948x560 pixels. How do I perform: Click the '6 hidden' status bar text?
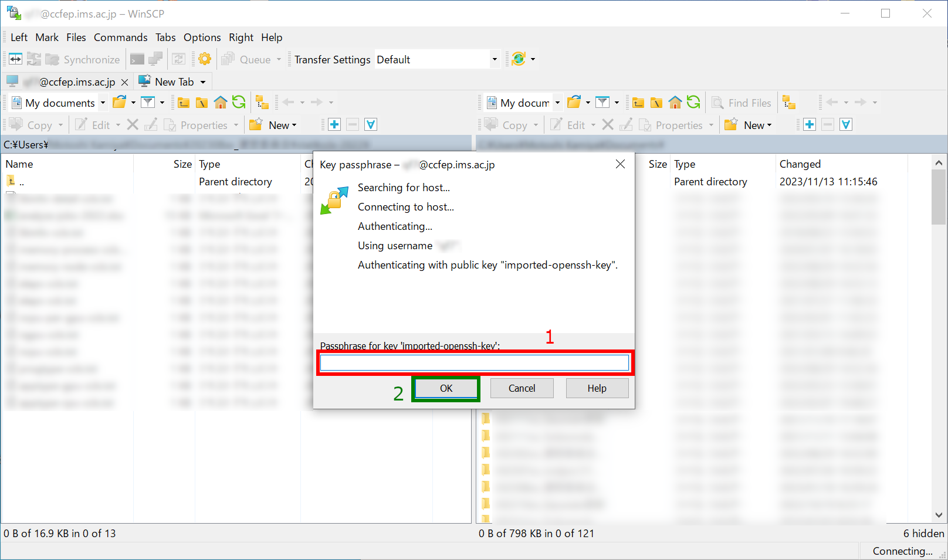coord(923,533)
